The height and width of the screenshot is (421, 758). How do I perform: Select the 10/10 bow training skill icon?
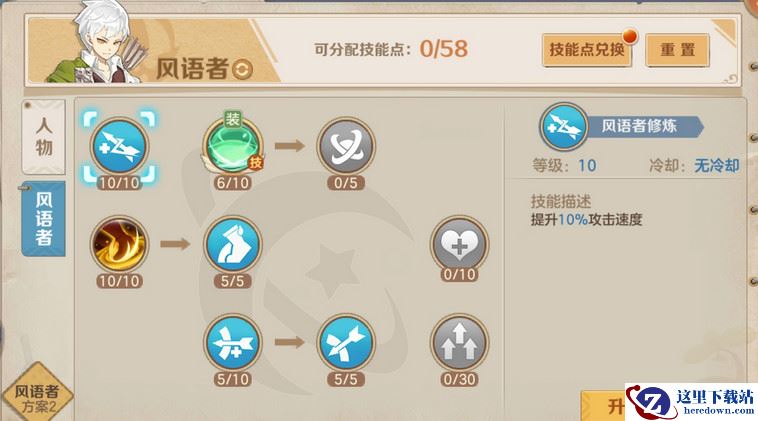119,146
